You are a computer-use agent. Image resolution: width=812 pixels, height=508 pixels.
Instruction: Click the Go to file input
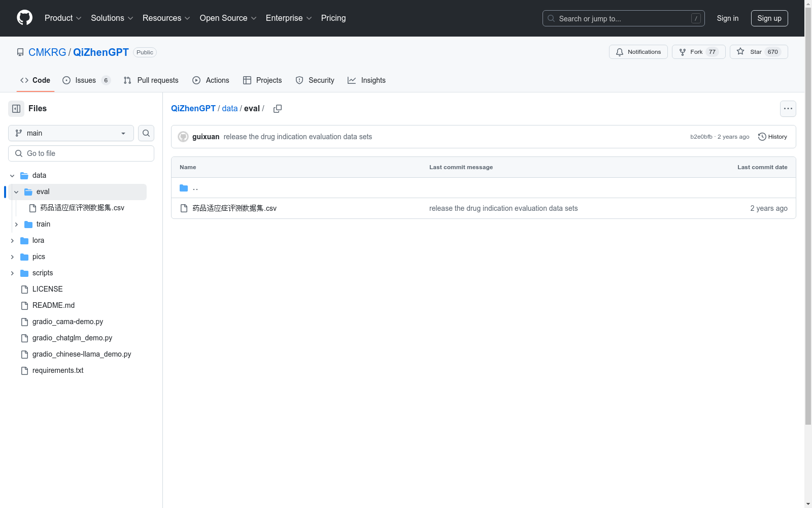tap(81, 153)
